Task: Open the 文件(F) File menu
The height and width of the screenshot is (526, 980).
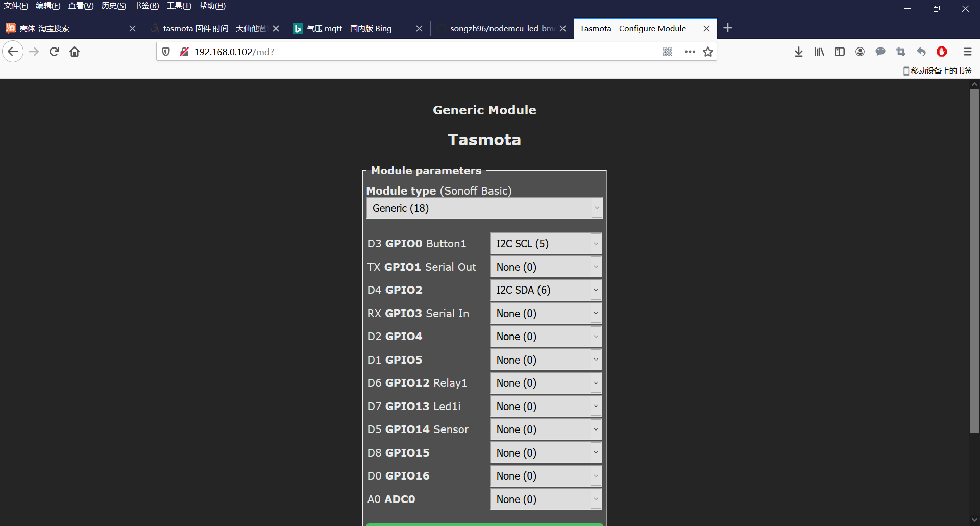Action: 16,6
